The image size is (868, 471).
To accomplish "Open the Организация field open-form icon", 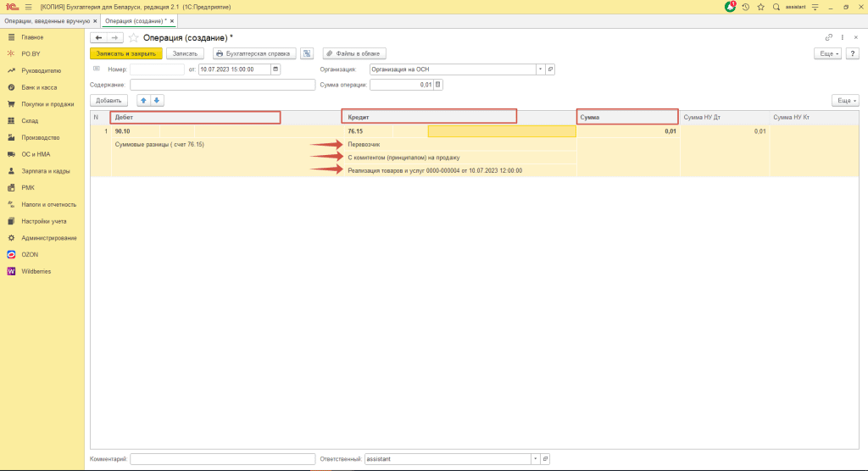I will click(x=550, y=69).
